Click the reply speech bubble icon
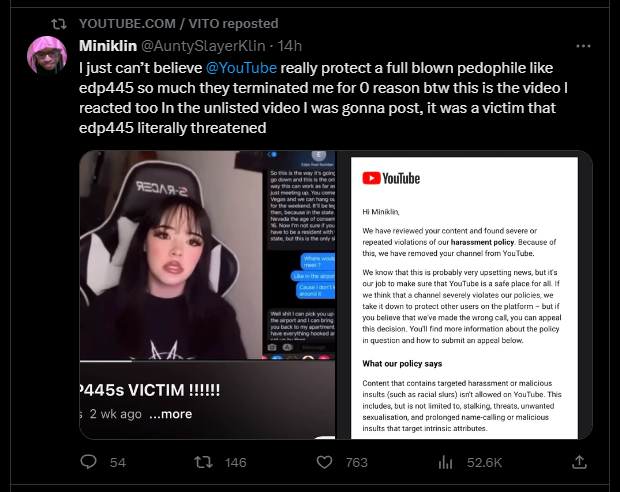The image size is (620, 492). point(88,462)
